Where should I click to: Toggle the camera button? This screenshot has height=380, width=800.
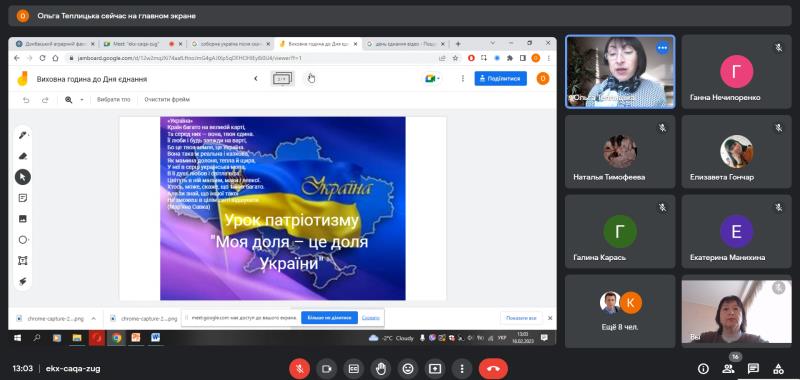pyautogui.click(x=326, y=369)
